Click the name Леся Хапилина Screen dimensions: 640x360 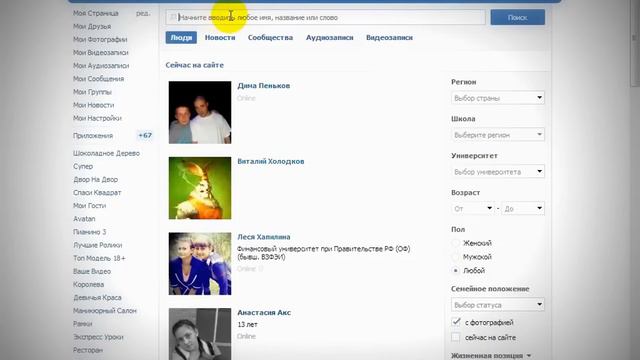tap(264, 237)
